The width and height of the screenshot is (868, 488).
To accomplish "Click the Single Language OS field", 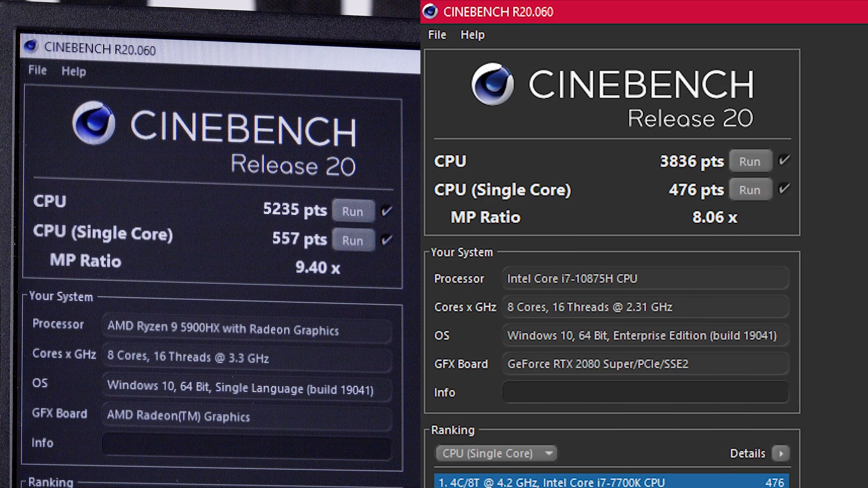I will coord(247,387).
